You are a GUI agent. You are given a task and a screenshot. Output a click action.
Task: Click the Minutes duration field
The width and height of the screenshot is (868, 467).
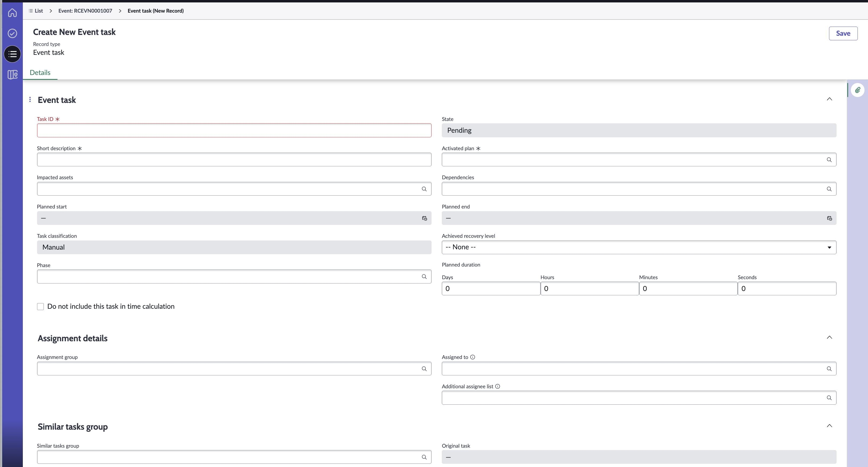(x=688, y=289)
